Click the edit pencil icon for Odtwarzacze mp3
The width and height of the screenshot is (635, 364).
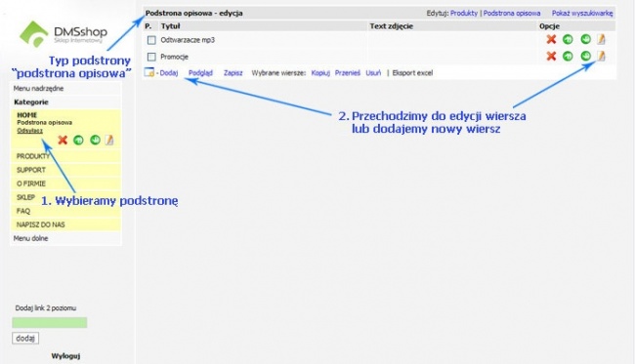pyautogui.click(x=601, y=39)
